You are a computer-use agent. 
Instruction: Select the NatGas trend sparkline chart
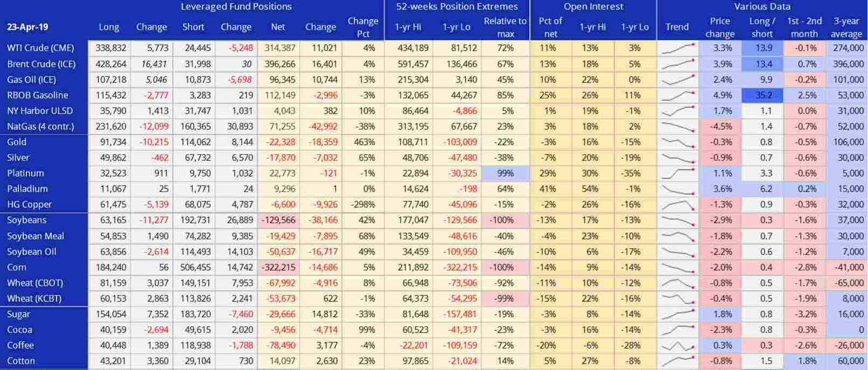point(677,127)
